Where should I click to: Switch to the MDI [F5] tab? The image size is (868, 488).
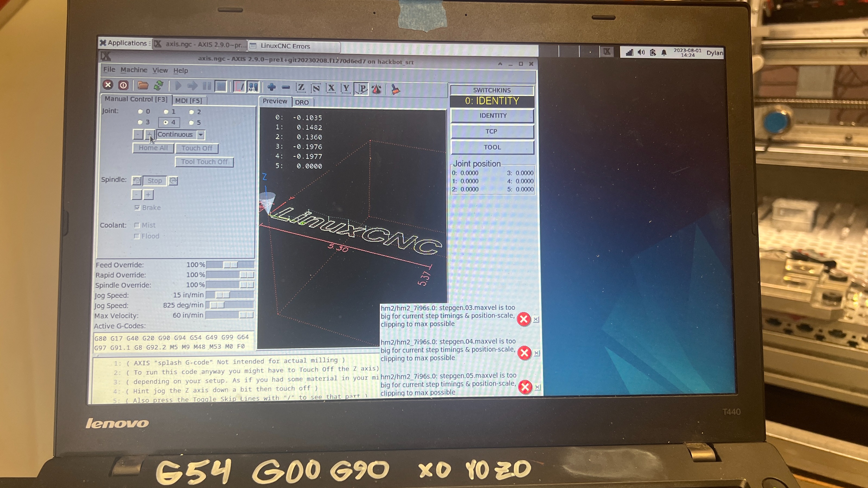[189, 100]
